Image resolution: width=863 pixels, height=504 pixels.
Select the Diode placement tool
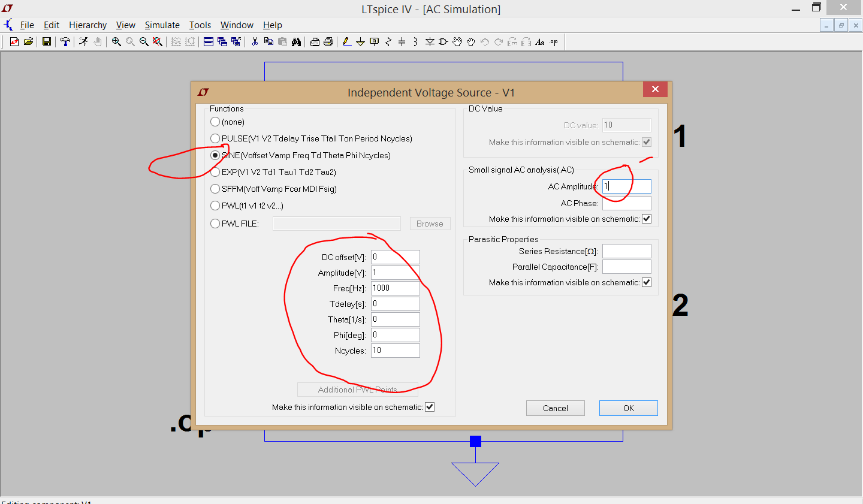pos(430,42)
